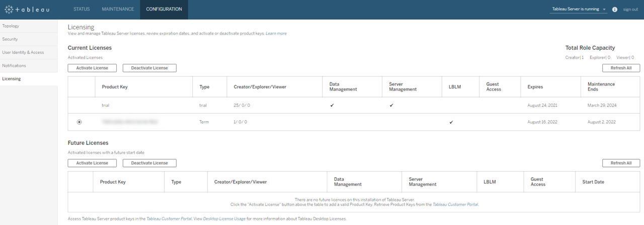Viewport: 644px width, 225px height.
Task: Click Deactivate License under Current Licenses
Action: (149, 68)
